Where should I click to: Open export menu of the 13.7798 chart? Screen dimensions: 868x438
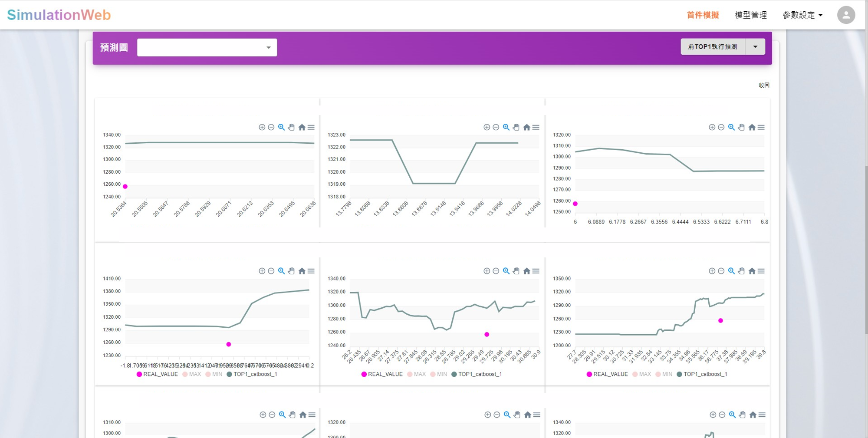pyautogui.click(x=536, y=127)
